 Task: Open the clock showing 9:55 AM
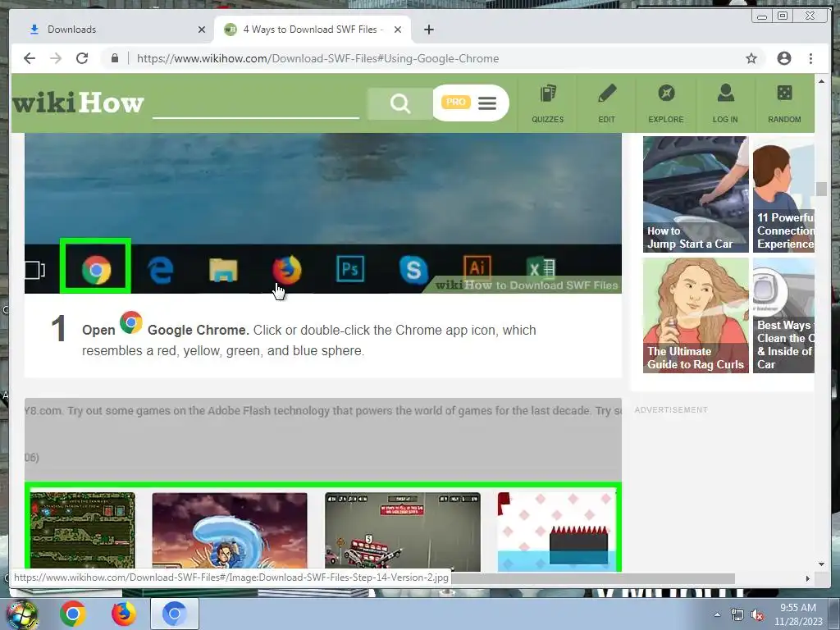[798, 614]
